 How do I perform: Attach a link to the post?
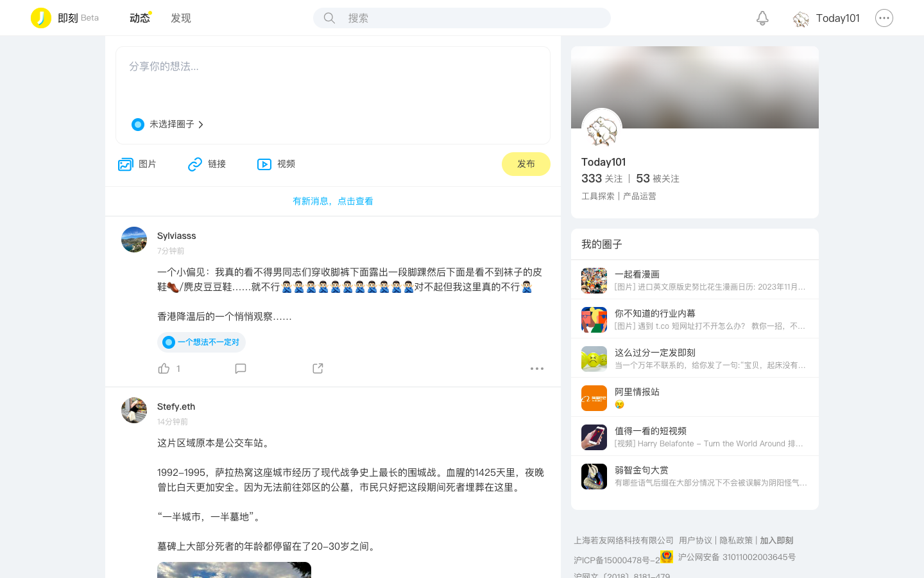[x=207, y=164]
